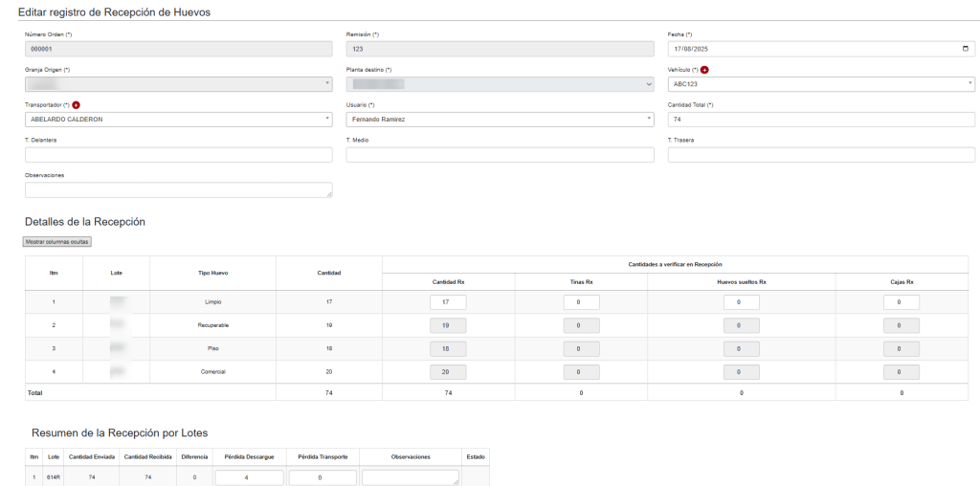This screenshot has height=486, width=980.
Task: Click lot 614R in summary table
Action: (54, 477)
